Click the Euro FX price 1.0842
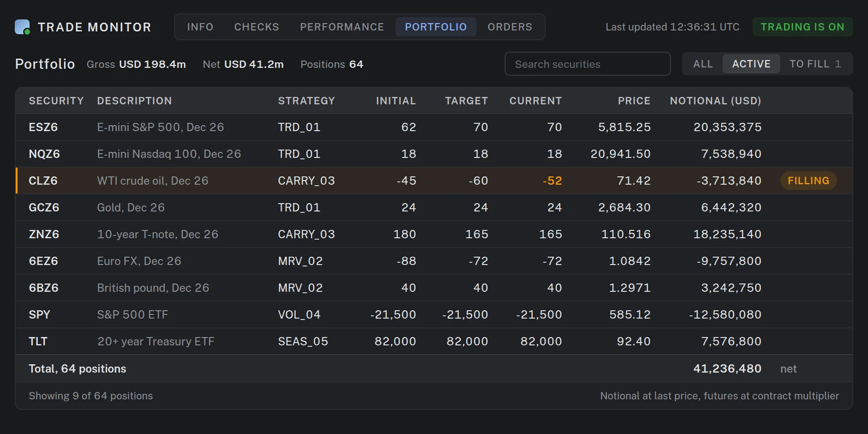This screenshot has height=434, width=868. 630,261
